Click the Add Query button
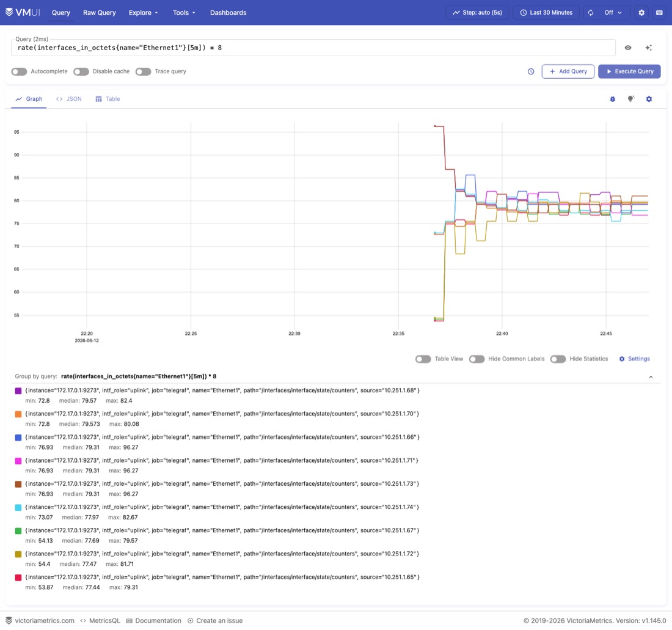The width and height of the screenshot is (672, 630). coord(568,71)
